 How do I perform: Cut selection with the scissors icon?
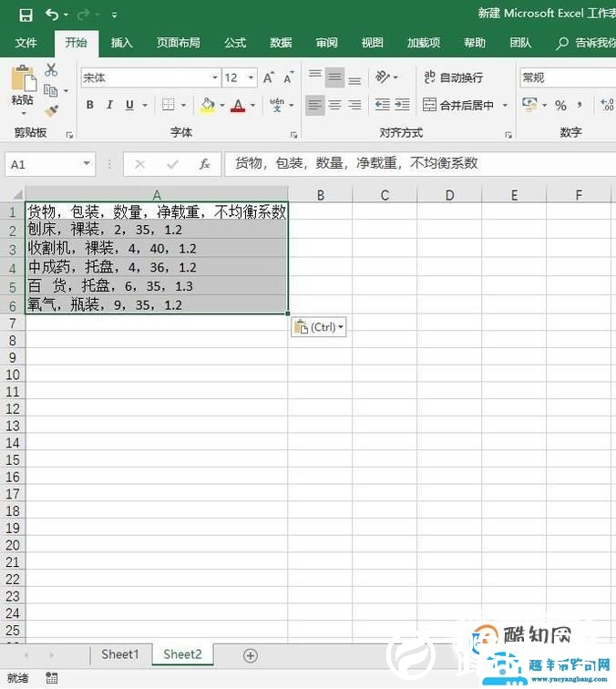(x=51, y=70)
